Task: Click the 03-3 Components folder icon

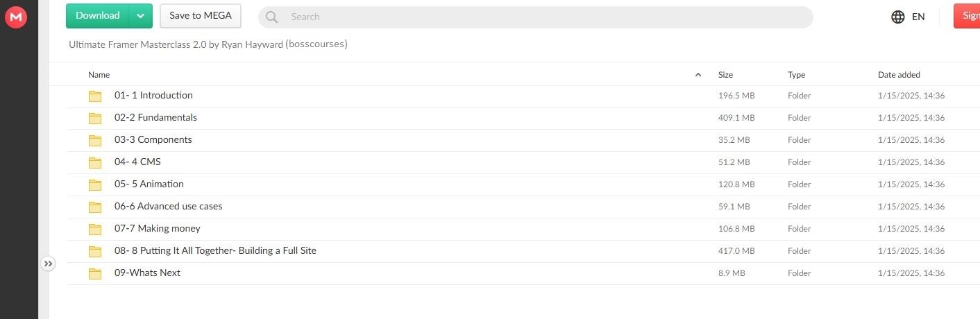Action: [95, 140]
